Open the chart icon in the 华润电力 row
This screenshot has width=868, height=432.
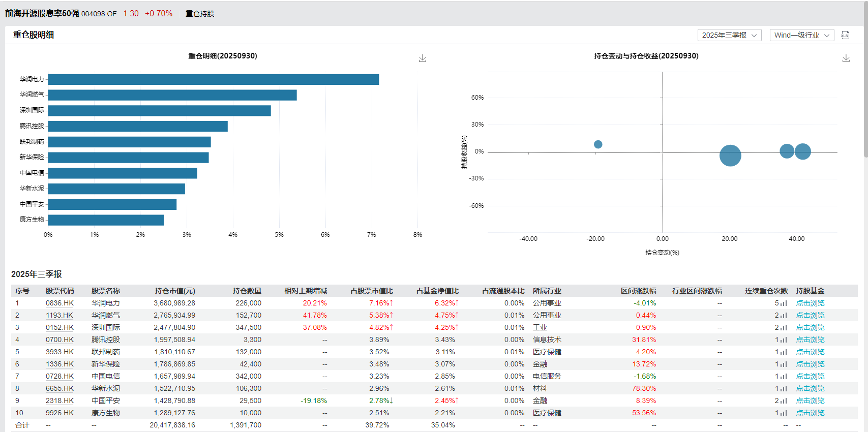pos(784,303)
